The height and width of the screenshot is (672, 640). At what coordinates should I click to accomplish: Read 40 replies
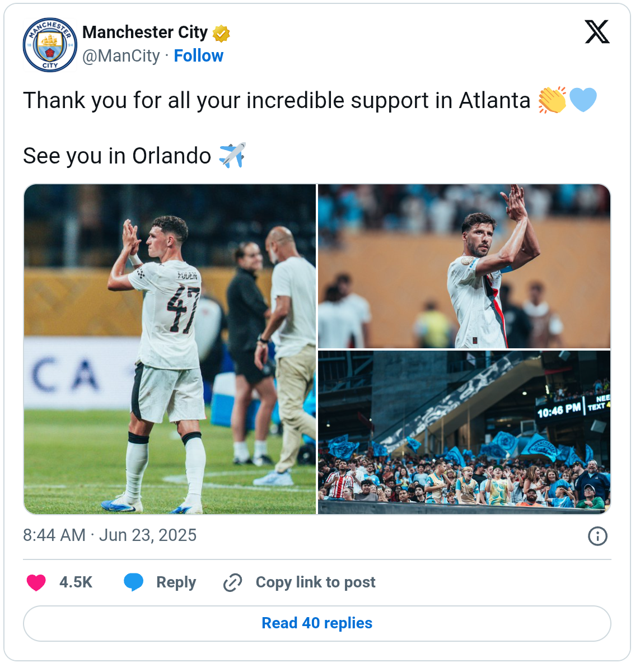click(317, 623)
